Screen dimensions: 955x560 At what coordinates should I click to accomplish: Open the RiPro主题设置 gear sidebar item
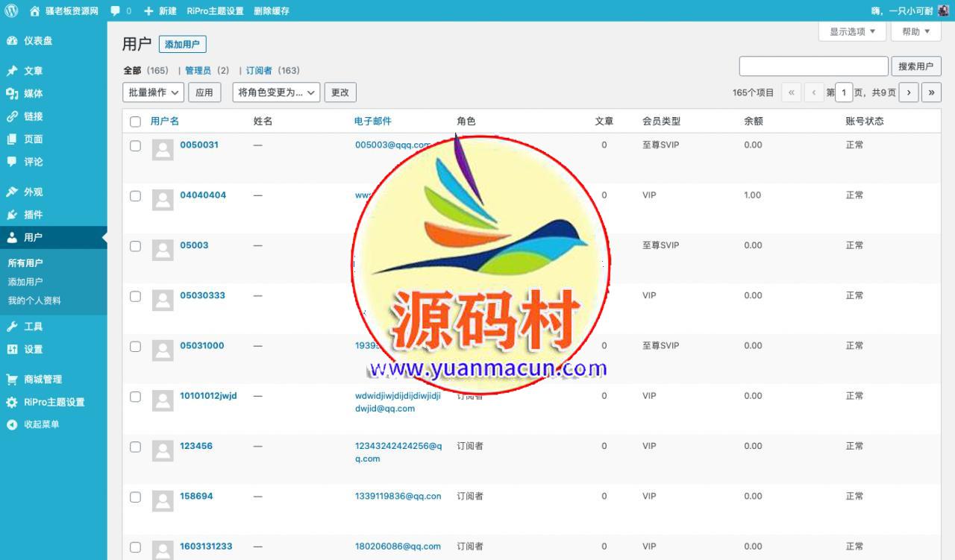coord(54,402)
